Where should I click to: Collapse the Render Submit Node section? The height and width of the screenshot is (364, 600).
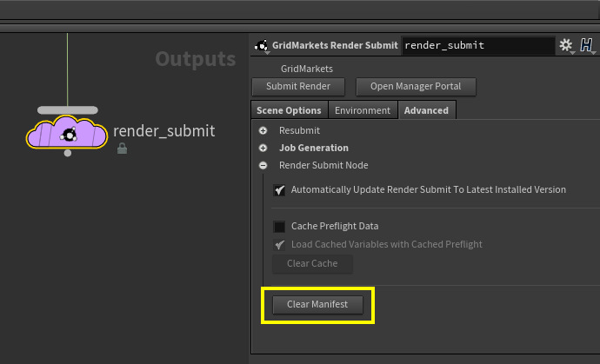(x=263, y=165)
